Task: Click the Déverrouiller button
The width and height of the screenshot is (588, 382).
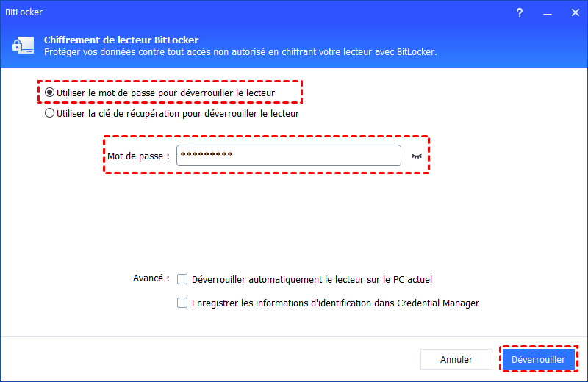Action: click(x=539, y=360)
